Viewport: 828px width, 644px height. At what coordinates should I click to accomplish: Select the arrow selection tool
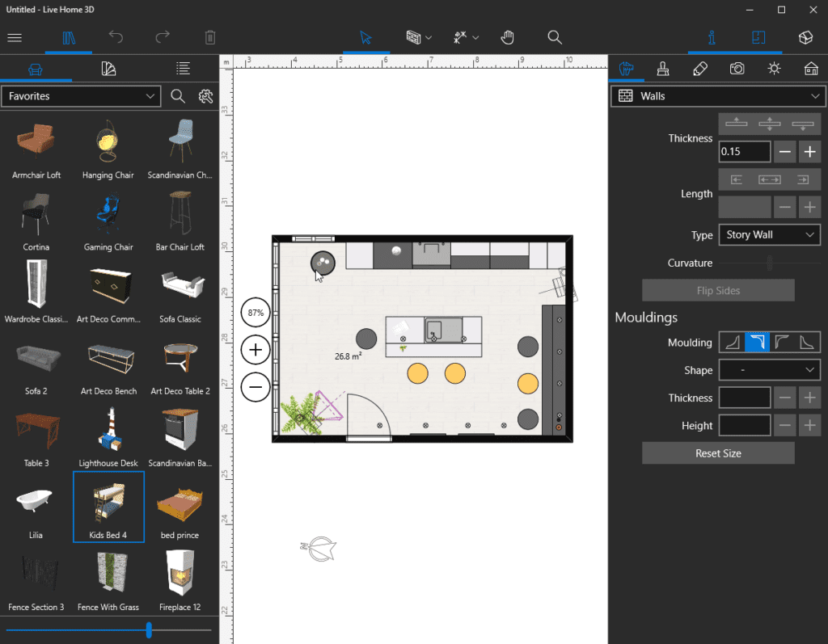point(365,37)
